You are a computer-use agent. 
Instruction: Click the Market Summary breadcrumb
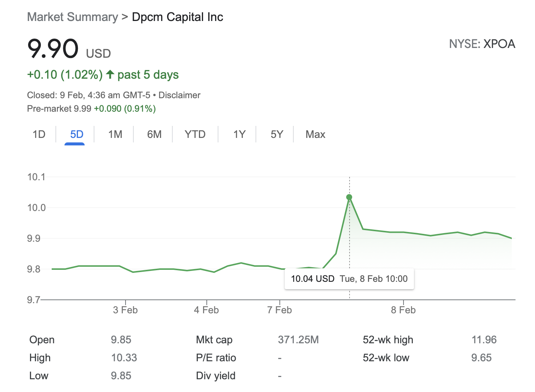coord(72,17)
